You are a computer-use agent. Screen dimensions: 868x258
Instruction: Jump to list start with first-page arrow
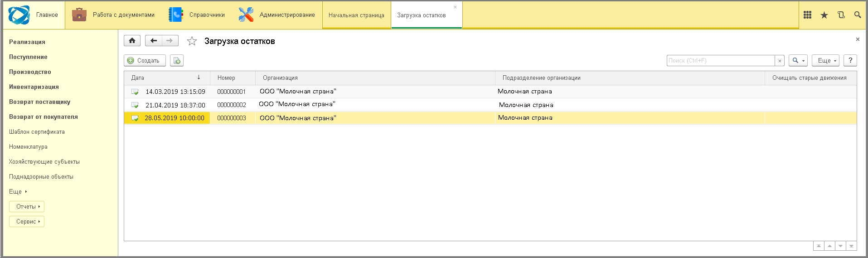click(x=819, y=246)
